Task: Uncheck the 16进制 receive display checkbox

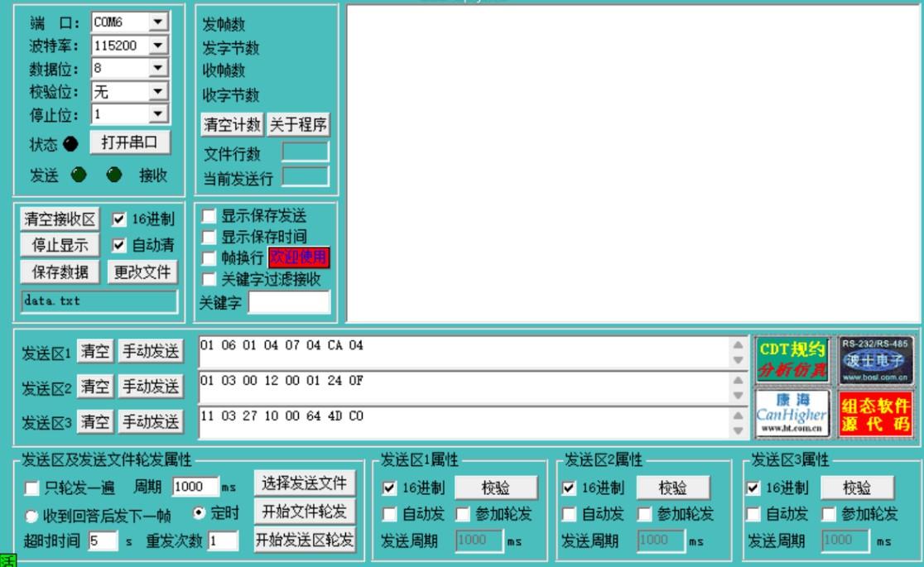Action: click(x=118, y=219)
